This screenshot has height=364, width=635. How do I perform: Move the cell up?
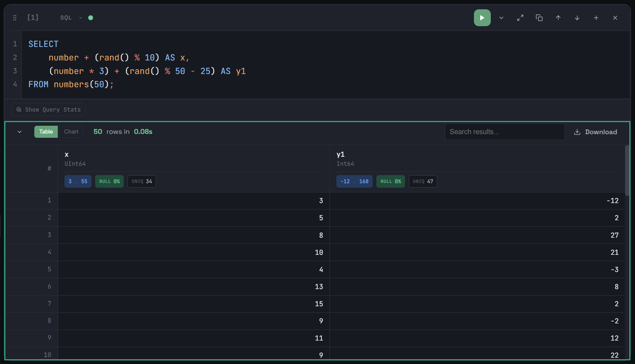tap(558, 18)
